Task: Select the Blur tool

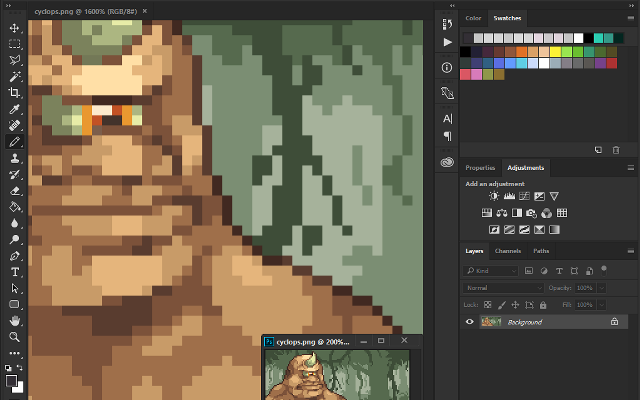Action: [x=14, y=223]
